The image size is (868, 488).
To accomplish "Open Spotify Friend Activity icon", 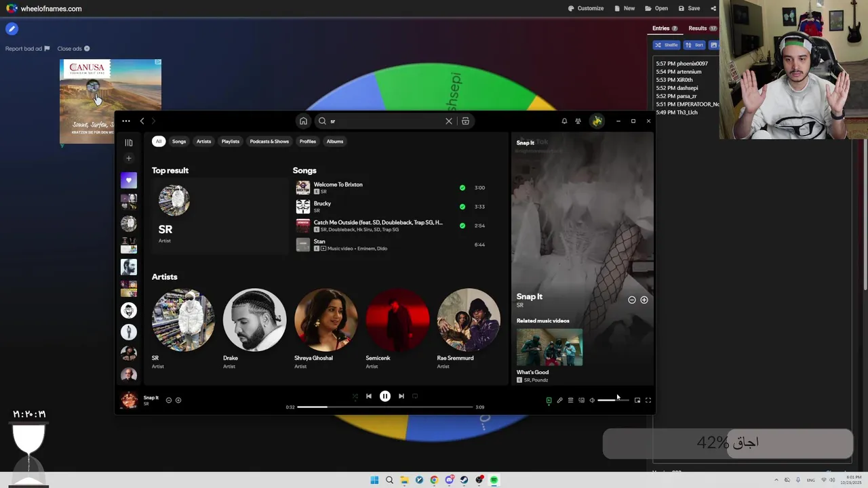I will click(578, 121).
